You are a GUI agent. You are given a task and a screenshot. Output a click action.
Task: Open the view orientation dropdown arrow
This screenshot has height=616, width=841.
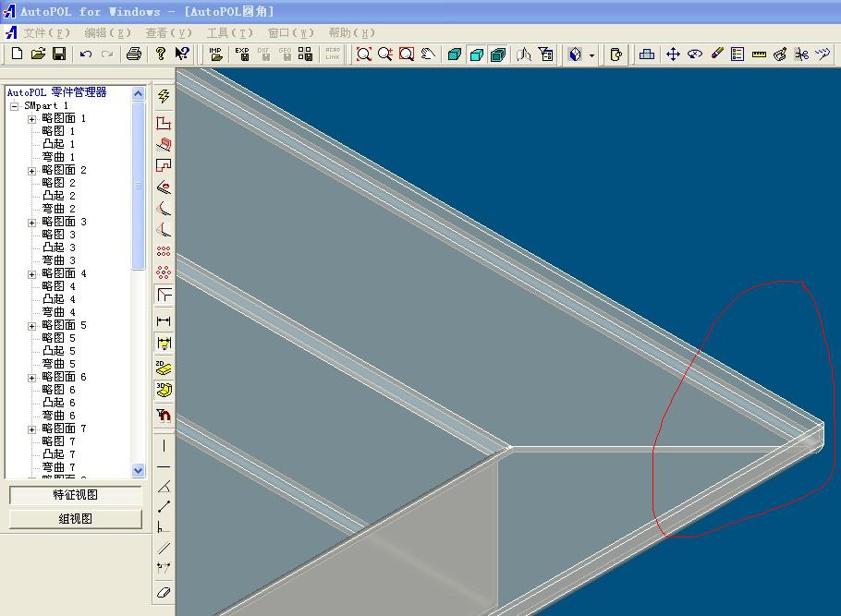[x=591, y=54]
